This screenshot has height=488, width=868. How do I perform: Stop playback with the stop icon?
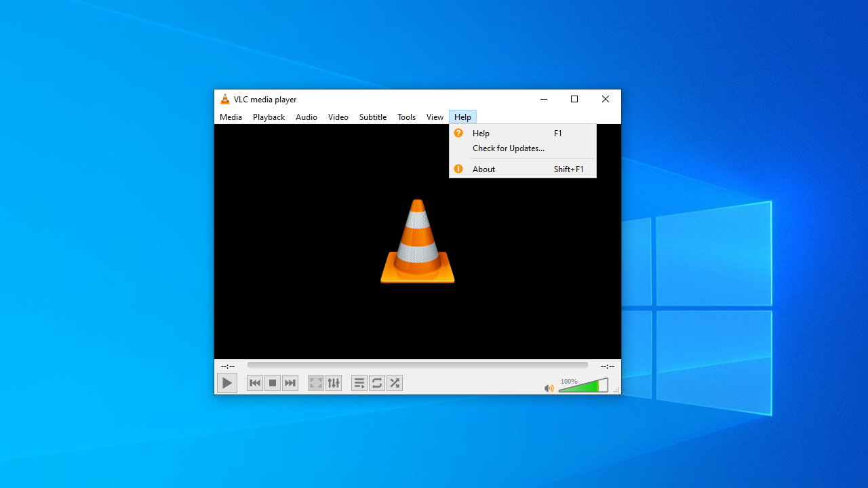tap(273, 383)
